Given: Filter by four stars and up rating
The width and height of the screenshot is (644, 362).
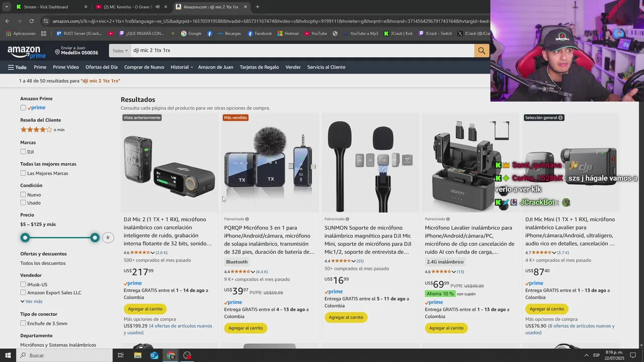Looking at the screenshot, I should point(42,130).
